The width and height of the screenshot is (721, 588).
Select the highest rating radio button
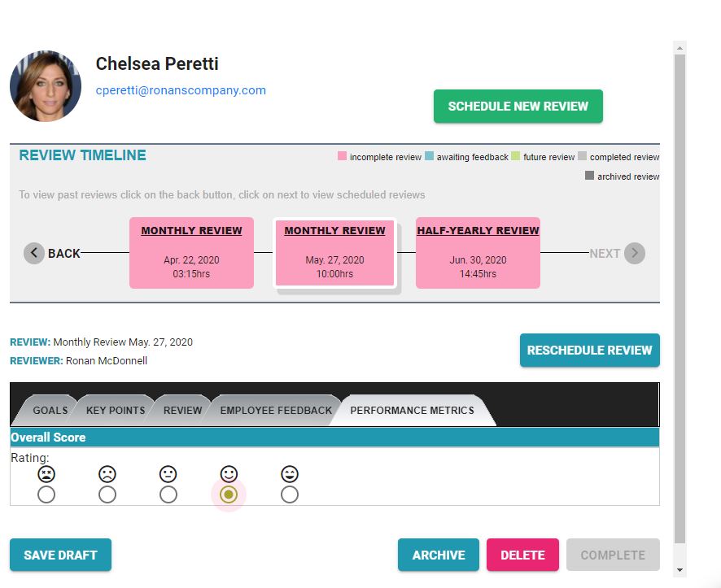click(289, 494)
